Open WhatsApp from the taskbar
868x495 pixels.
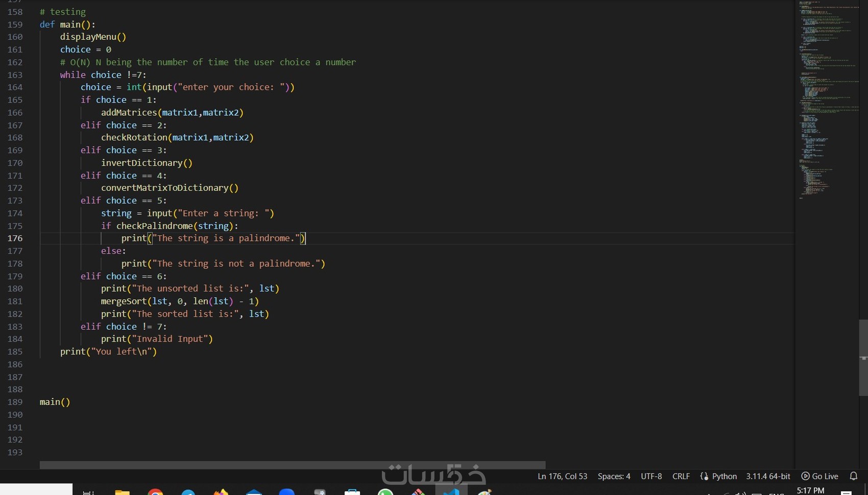[x=386, y=492]
